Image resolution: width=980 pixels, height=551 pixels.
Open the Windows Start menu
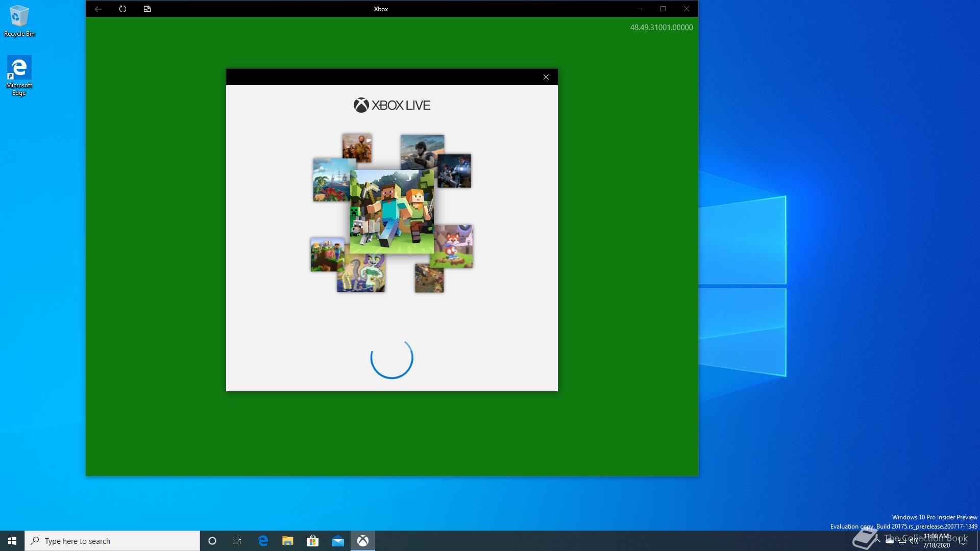(12, 541)
